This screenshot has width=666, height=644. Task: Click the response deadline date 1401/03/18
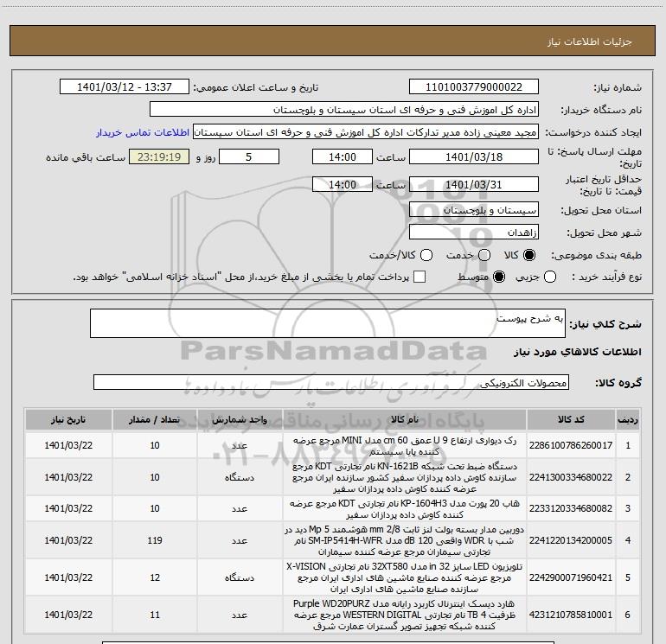click(x=474, y=157)
